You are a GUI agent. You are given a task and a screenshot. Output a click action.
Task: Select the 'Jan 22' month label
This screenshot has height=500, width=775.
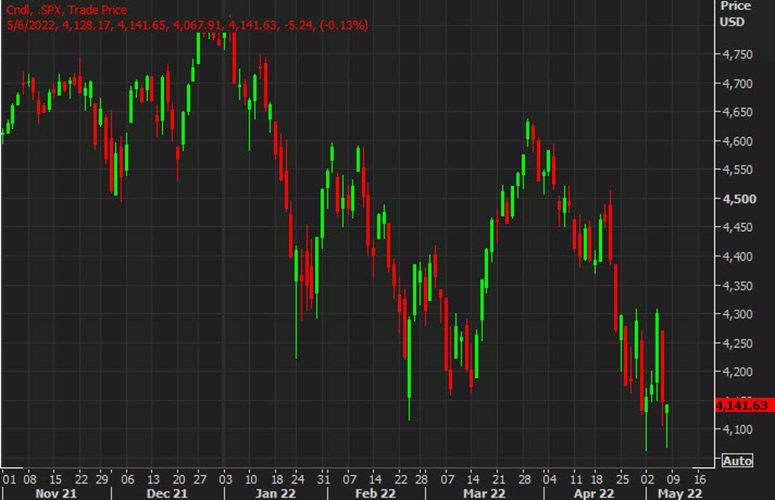275,493
